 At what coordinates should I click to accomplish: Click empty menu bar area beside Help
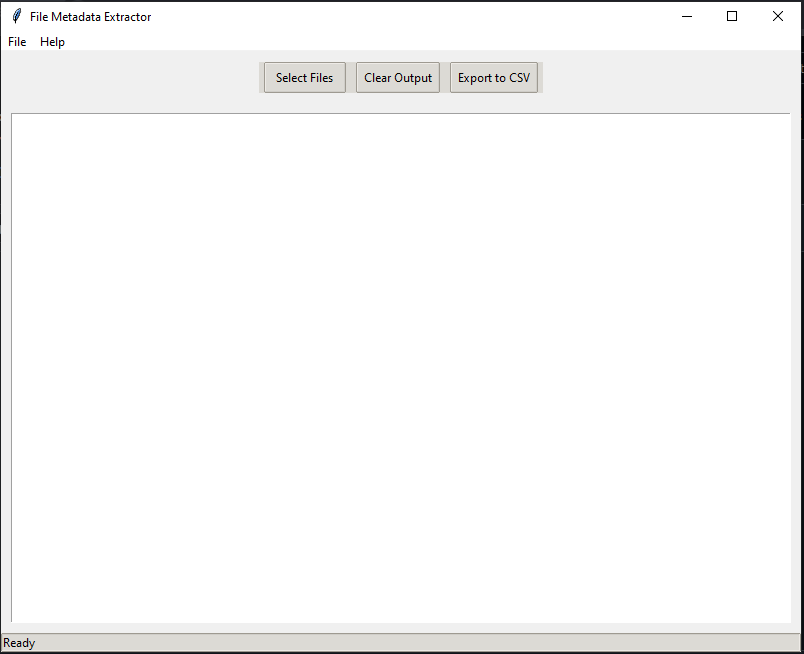[400, 42]
